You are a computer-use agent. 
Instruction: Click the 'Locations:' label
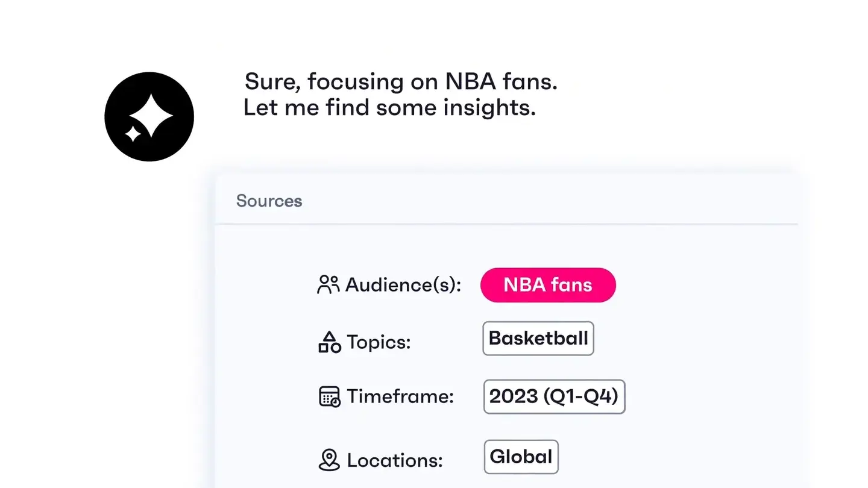coord(395,461)
